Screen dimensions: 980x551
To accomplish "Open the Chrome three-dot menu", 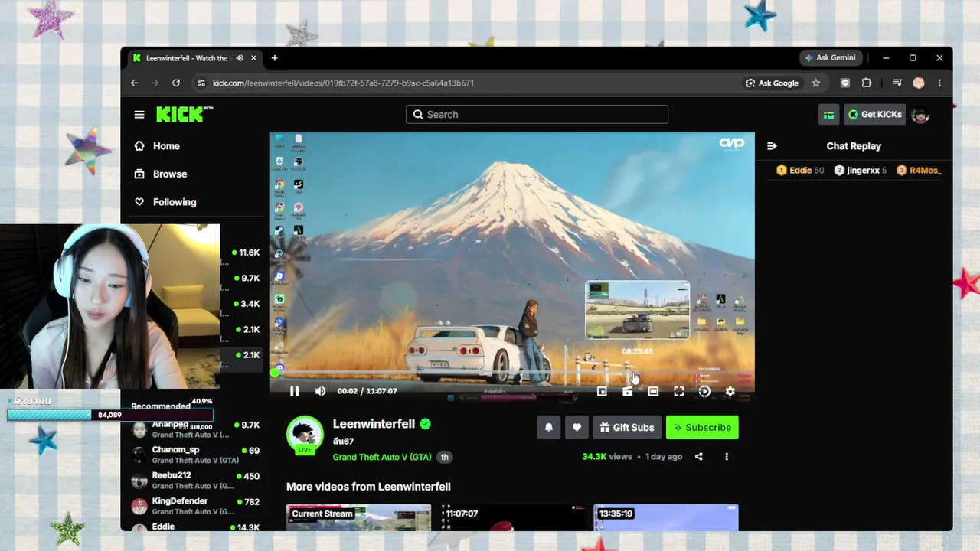I will click(x=939, y=83).
